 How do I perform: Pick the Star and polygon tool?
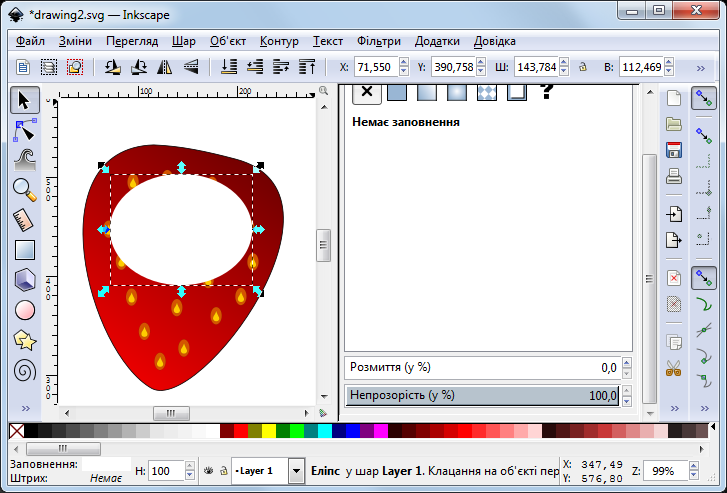25,339
